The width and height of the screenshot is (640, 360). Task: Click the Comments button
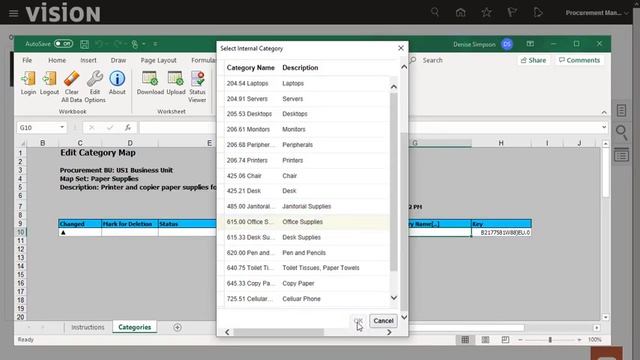(x=579, y=60)
